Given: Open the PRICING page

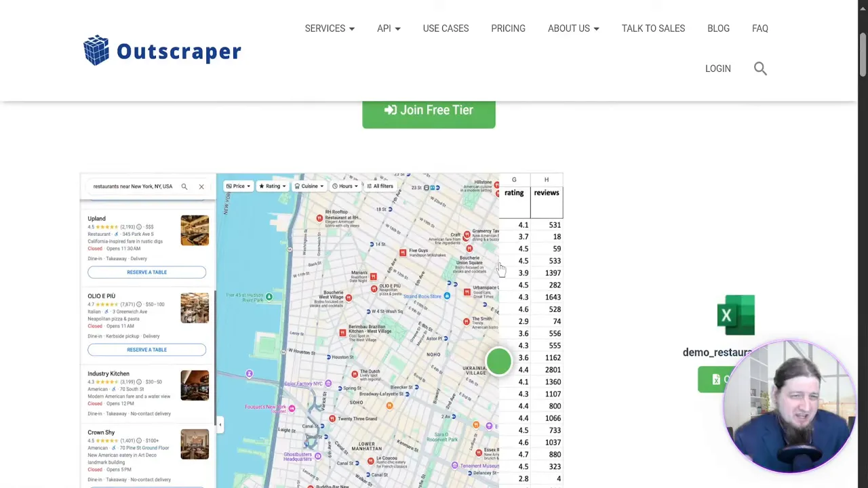Looking at the screenshot, I should pos(508,28).
